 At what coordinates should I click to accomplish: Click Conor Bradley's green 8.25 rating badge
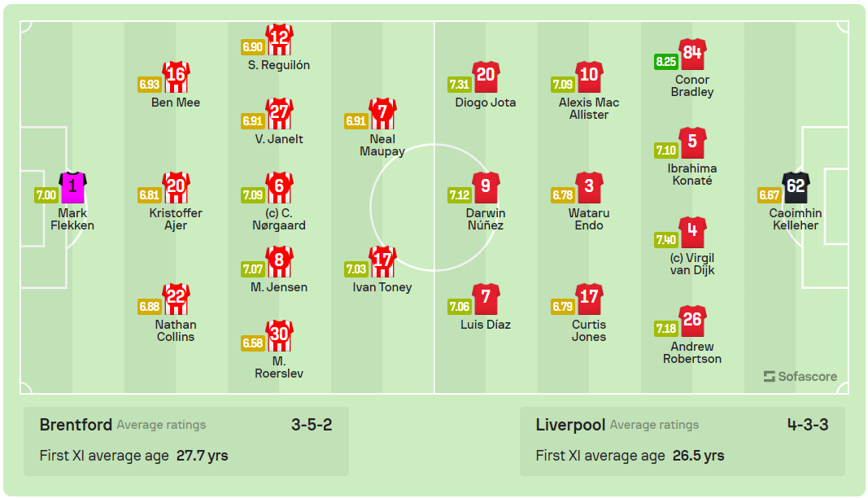pyautogui.click(x=665, y=61)
